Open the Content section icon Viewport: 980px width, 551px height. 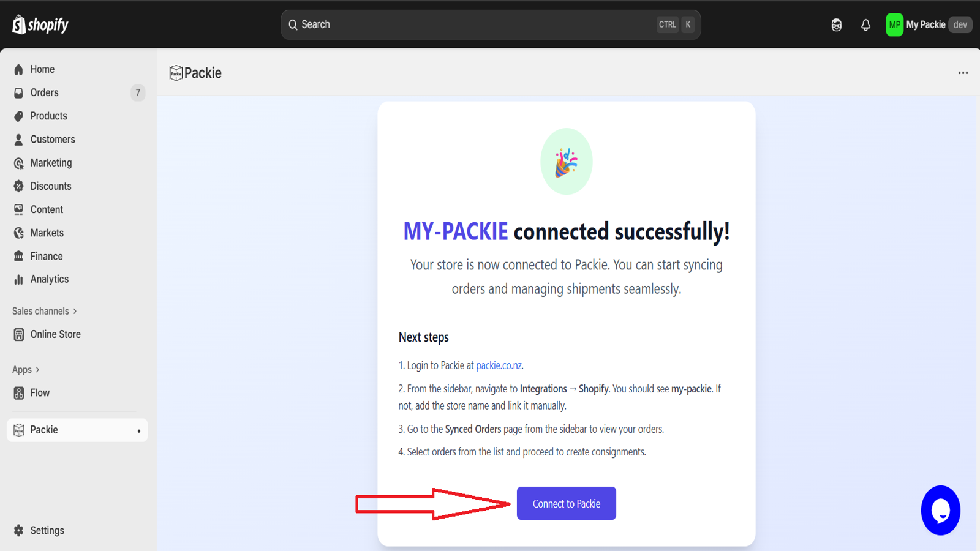[x=18, y=209]
